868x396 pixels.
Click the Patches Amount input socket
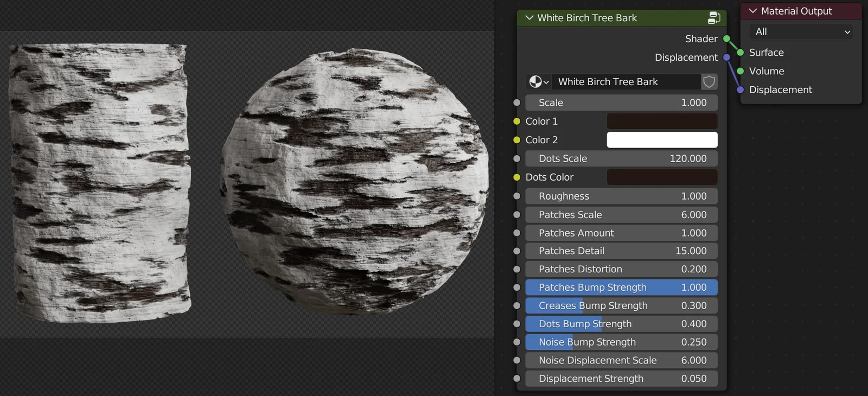click(516, 233)
